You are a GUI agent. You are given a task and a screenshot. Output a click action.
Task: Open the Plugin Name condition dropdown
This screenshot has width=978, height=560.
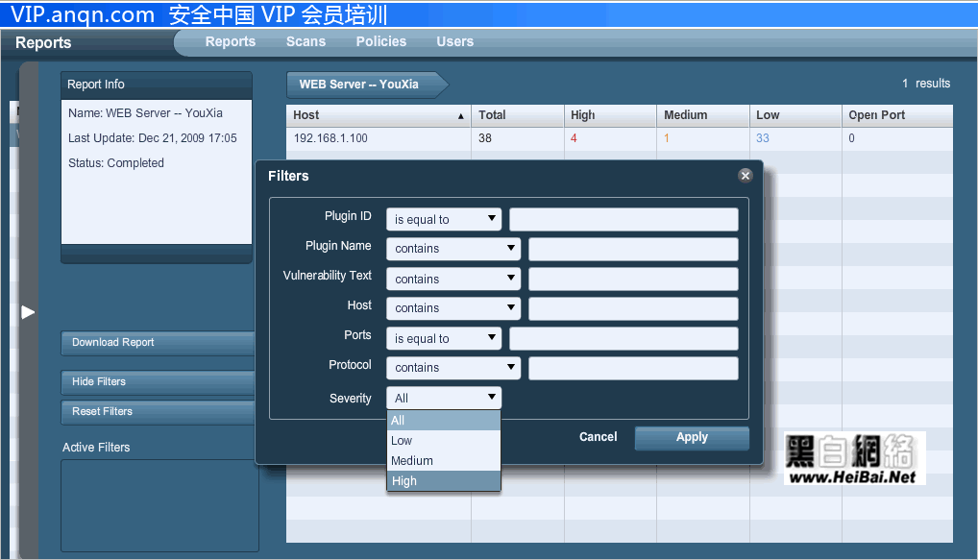click(452, 249)
